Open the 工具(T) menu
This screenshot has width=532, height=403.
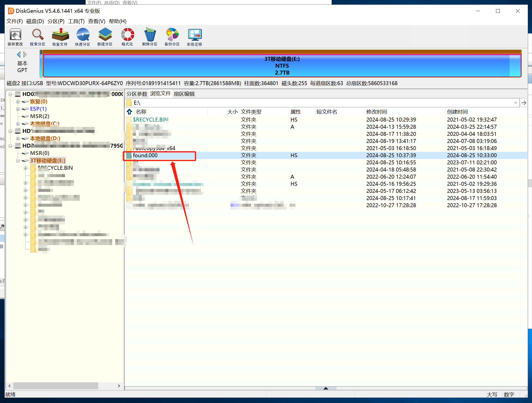point(76,21)
